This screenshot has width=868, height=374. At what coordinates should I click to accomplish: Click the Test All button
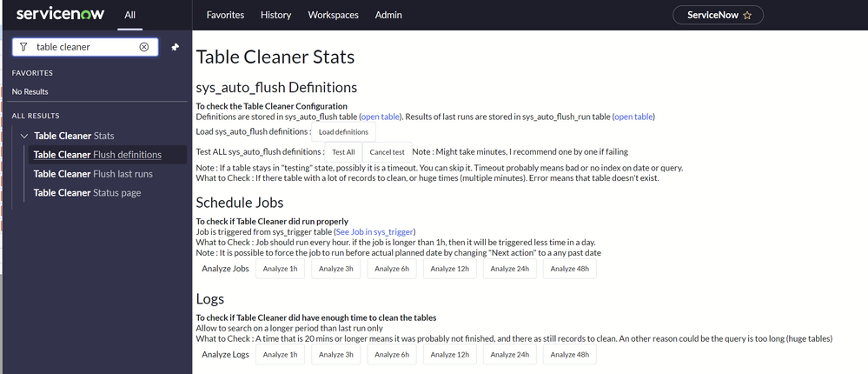[x=343, y=152]
